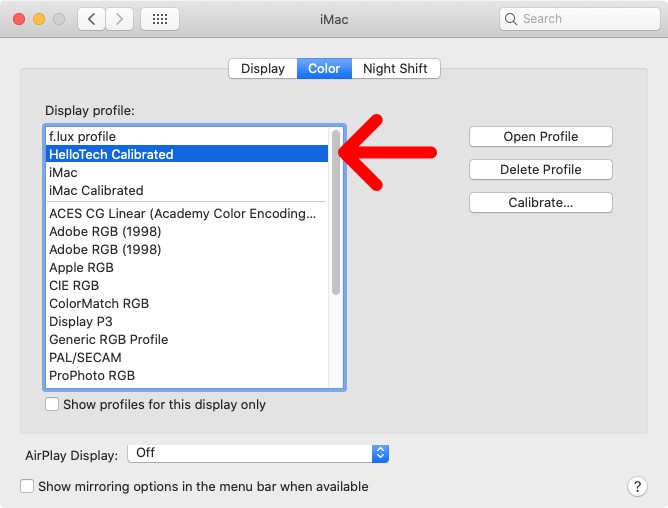This screenshot has height=508, width=668.
Task: Toggle Show mirroring options in menu bar
Action: [x=28, y=487]
